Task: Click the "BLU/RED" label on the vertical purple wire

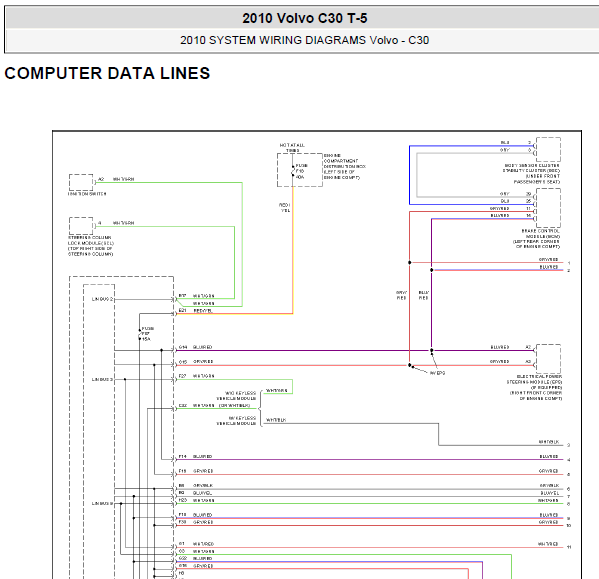Action: (x=423, y=295)
